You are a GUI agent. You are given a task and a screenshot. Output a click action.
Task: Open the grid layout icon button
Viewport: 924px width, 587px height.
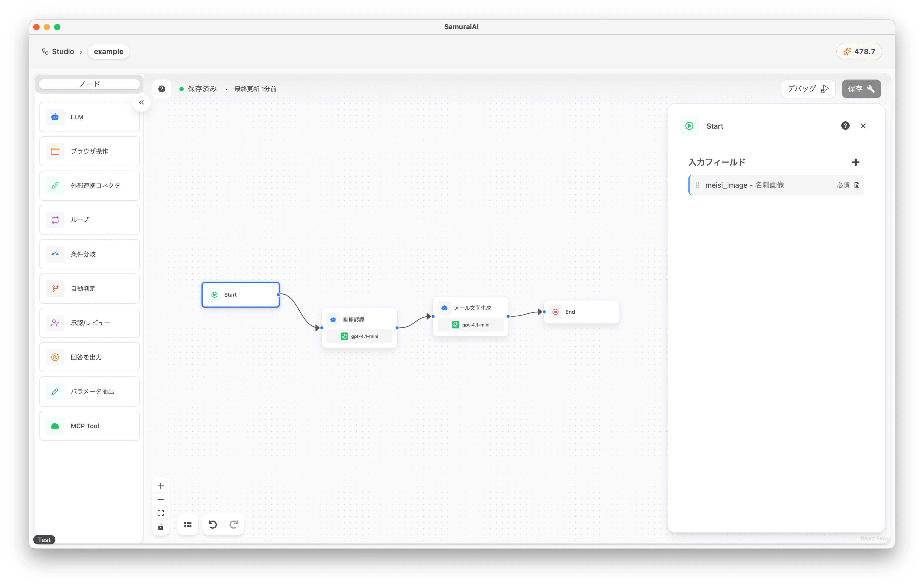pyautogui.click(x=188, y=525)
